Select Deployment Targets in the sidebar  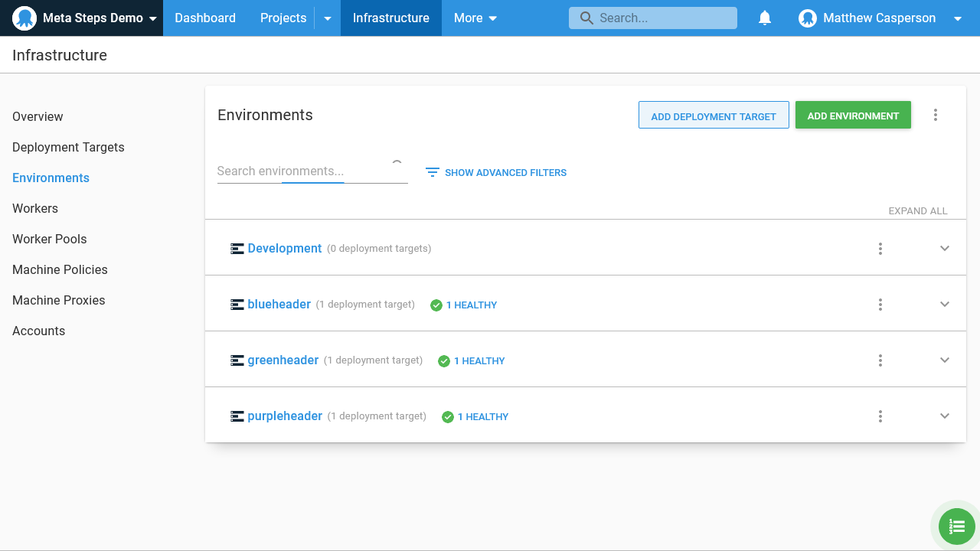68,147
